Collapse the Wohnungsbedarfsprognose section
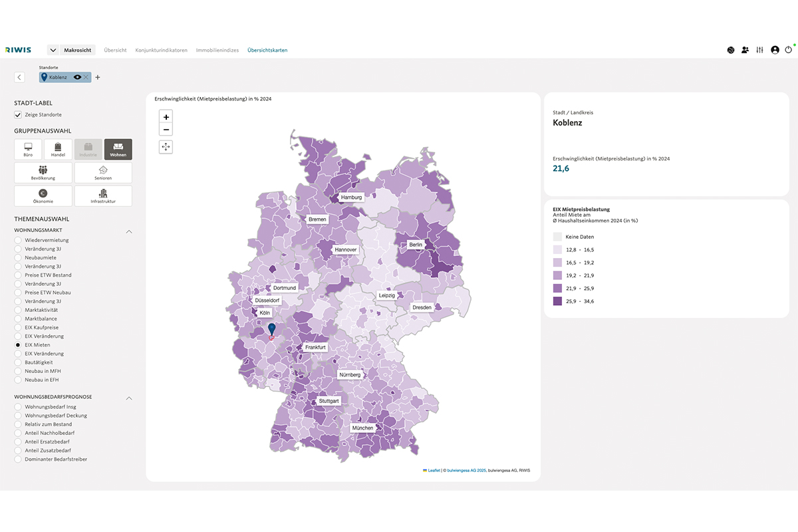This screenshot has height=532, width=798. tap(129, 398)
